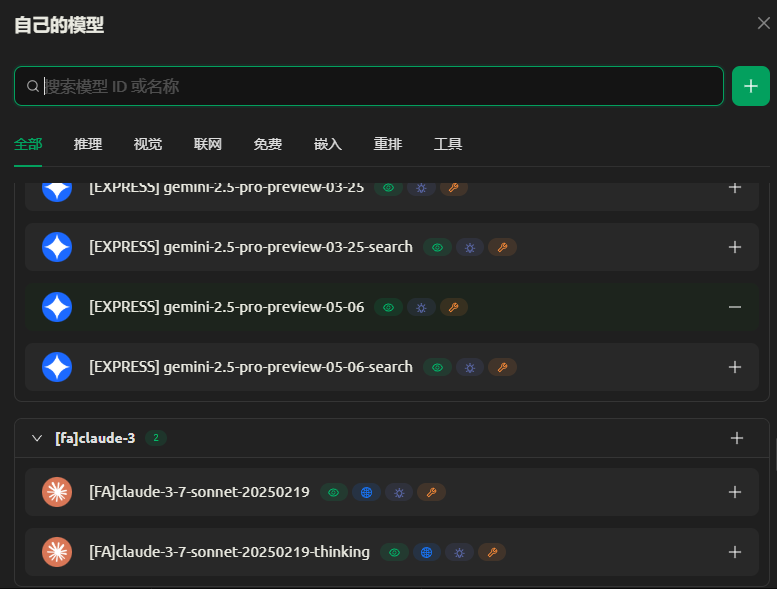The height and width of the screenshot is (589, 777).
Task: Open the 联网 tab
Action: [x=208, y=144]
